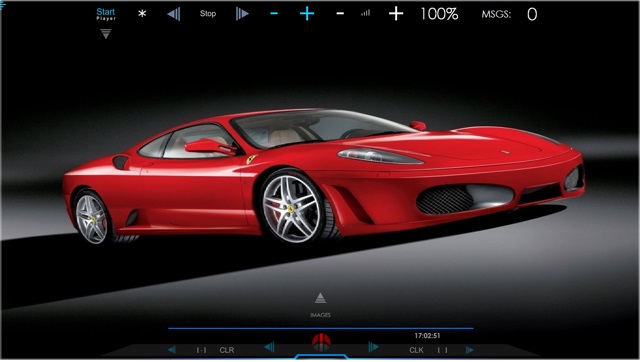The image size is (640, 362).
Task: Click the red Ferrari wallpaper image
Action: (x=324, y=175)
